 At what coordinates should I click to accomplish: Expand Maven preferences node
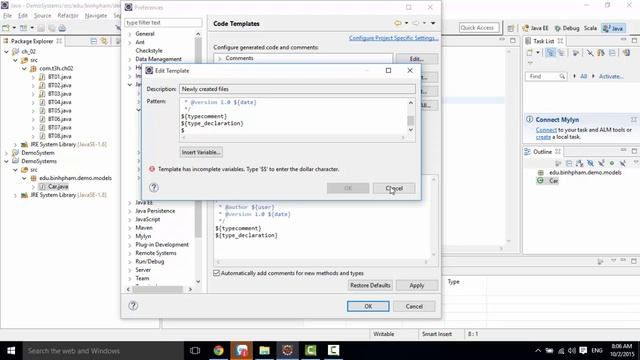tap(130, 228)
